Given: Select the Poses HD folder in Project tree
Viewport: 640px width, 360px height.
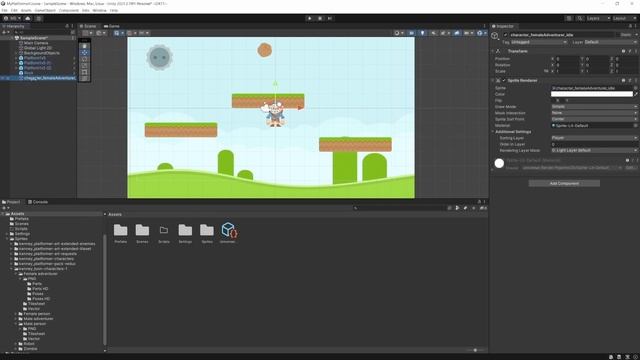Looking at the screenshot, I should (x=41, y=299).
